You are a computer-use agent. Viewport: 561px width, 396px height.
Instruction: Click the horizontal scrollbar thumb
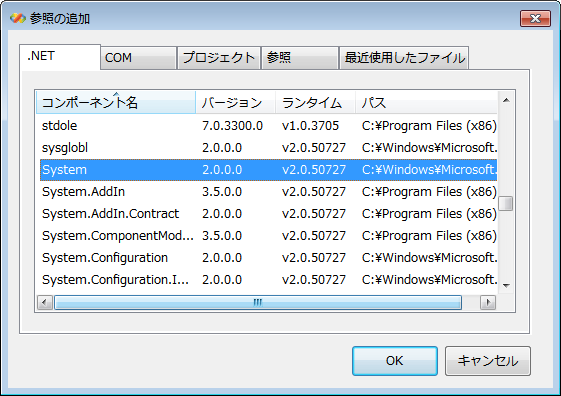258,303
